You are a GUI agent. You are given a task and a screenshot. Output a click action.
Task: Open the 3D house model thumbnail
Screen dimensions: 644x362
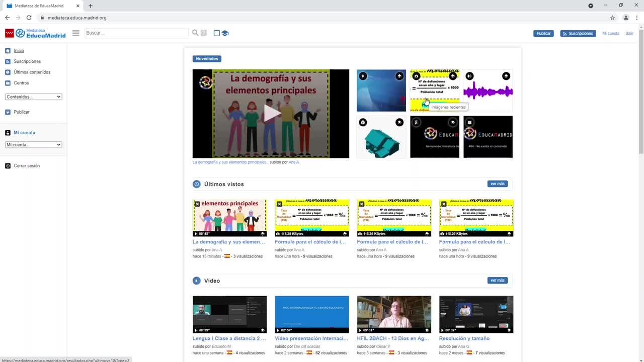381,137
